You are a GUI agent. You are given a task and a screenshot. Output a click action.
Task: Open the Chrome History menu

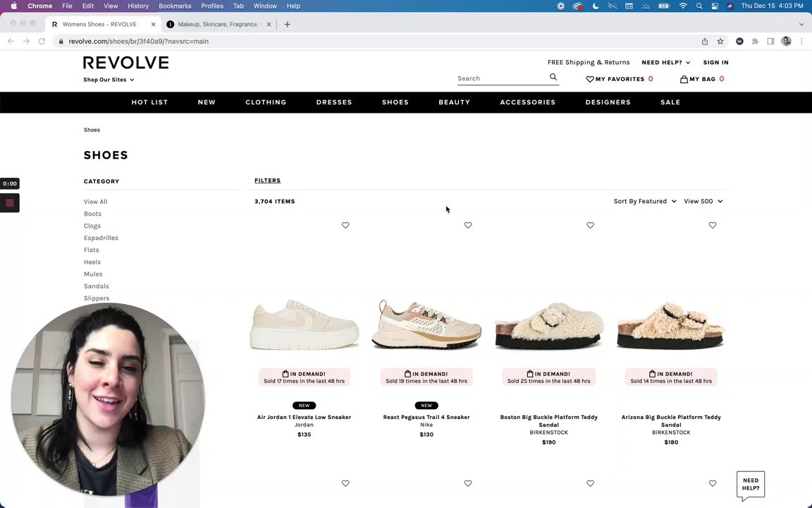(137, 6)
